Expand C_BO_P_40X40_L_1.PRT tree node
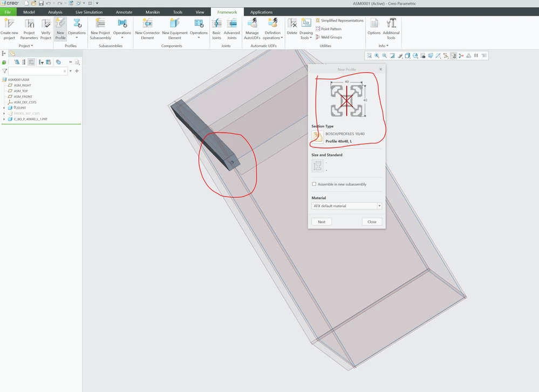 [x=4, y=119]
